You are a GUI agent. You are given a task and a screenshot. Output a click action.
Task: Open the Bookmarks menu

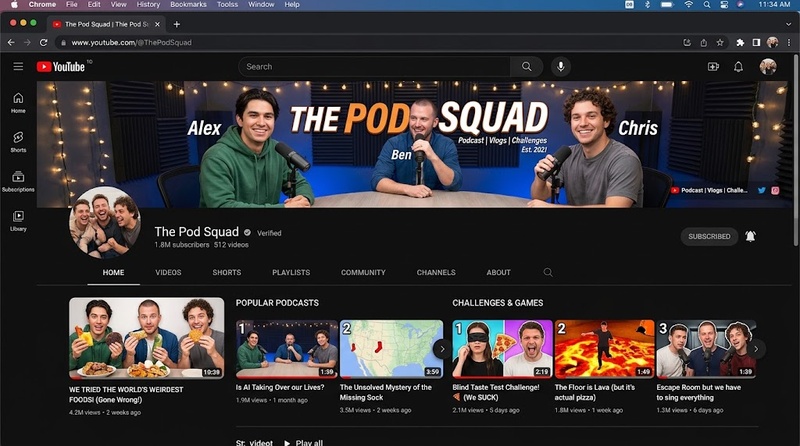tap(188, 5)
